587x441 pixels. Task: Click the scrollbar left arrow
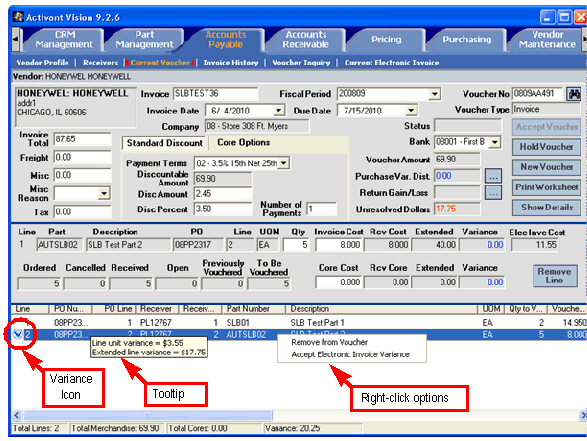click(x=16, y=415)
